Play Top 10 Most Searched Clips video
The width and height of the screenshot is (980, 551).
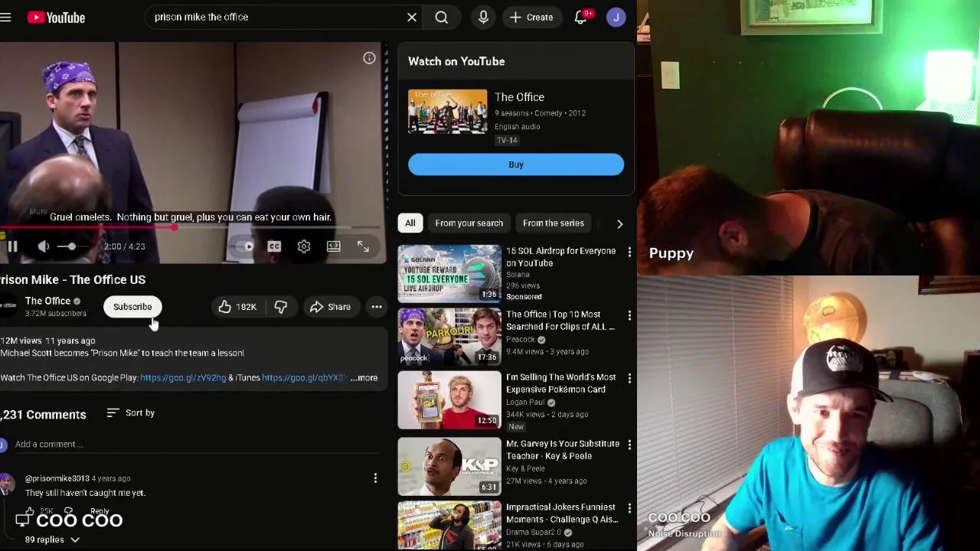tap(449, 337)
